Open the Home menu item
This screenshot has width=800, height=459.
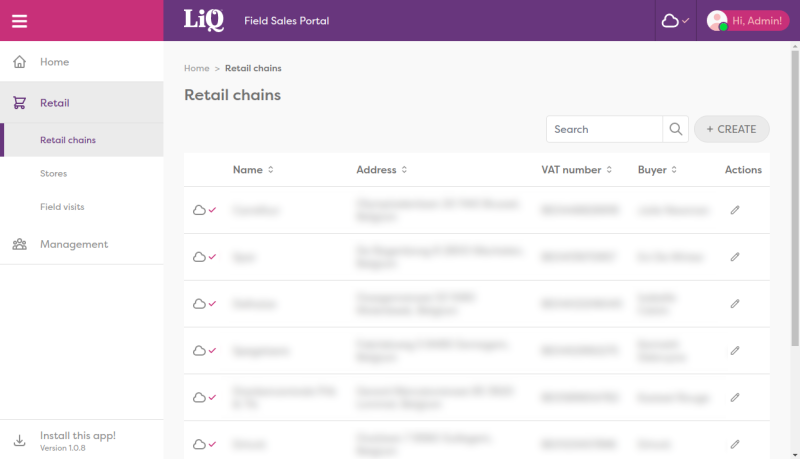tap(54, 62)
